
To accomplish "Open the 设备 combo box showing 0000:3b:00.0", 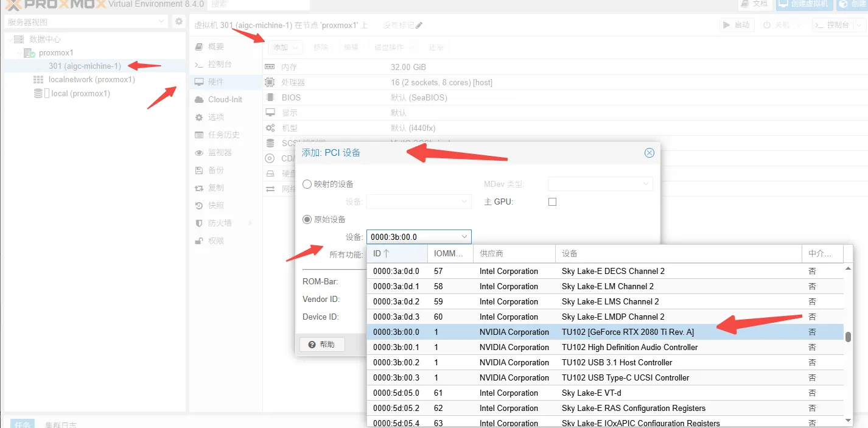I will (x=419, y=237).
